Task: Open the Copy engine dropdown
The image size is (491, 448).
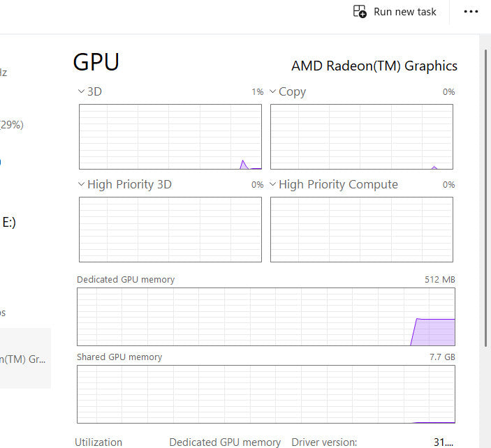Action: (x=273, y=92)
